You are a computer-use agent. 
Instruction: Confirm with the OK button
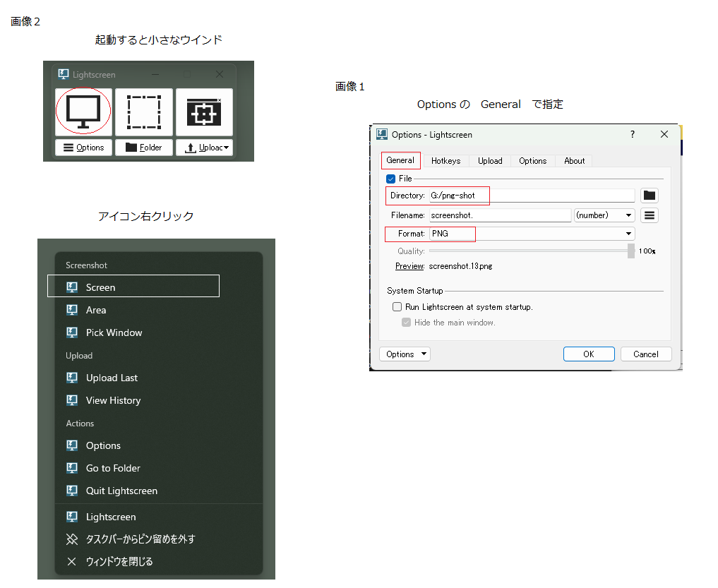589,354
